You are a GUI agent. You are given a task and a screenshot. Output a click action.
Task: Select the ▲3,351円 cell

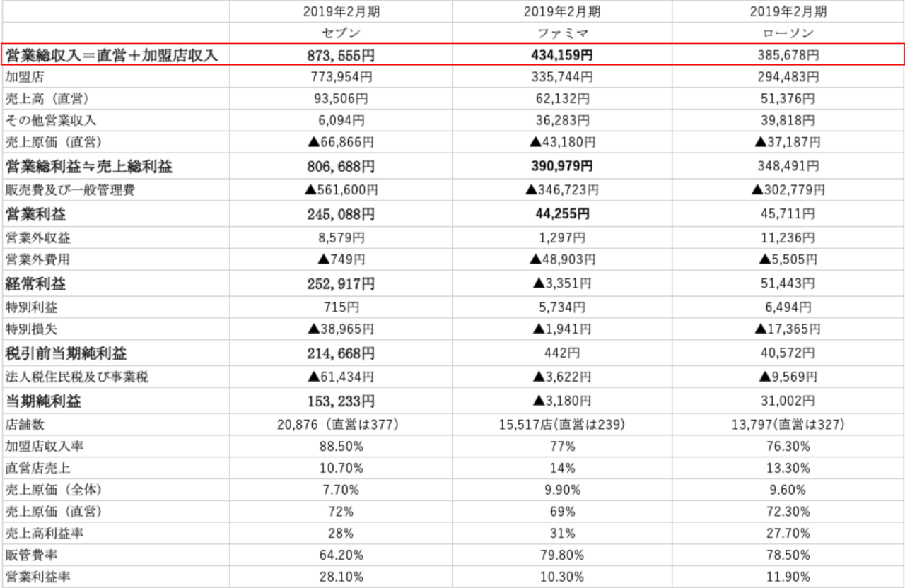(562, 283)
